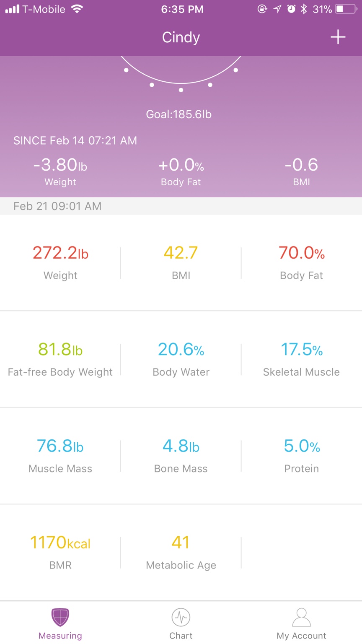The image size is (362, 644).
Task: Tap the plus icon to add measurement
Action: click(338, 37)
